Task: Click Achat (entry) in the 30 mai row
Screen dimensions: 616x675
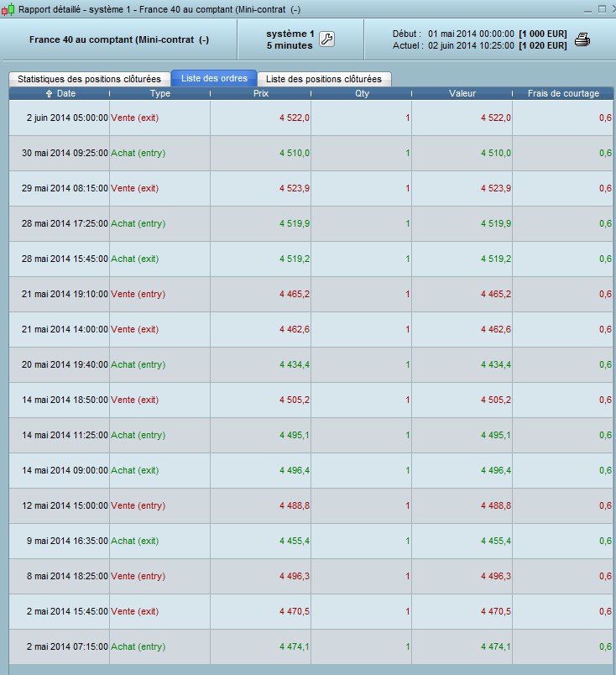Action: pos(138,153)
